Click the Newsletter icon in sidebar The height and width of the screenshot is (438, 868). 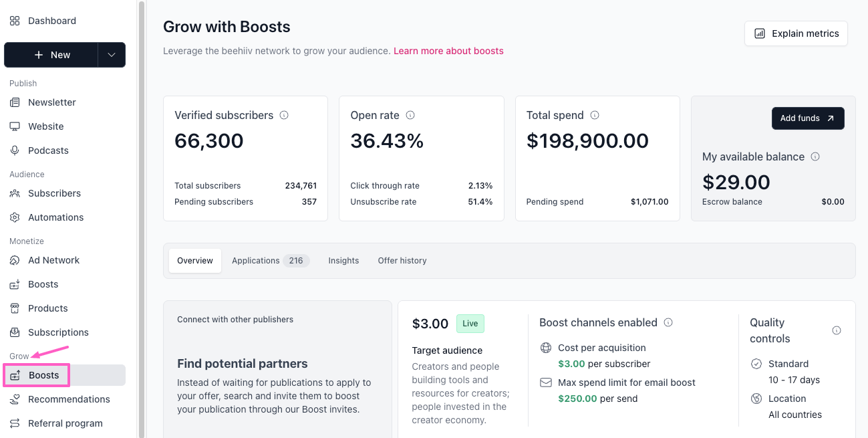point(15,102)
